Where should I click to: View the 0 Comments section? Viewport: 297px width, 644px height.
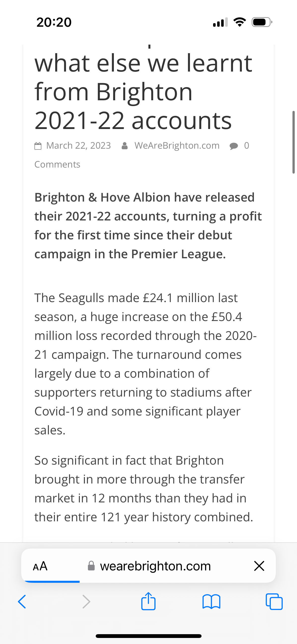click(57, 164)
